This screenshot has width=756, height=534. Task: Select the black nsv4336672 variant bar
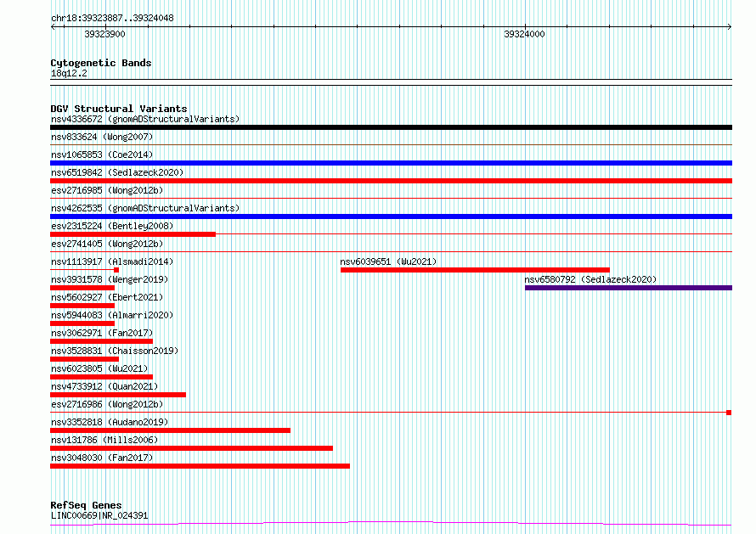pos(391,127)
